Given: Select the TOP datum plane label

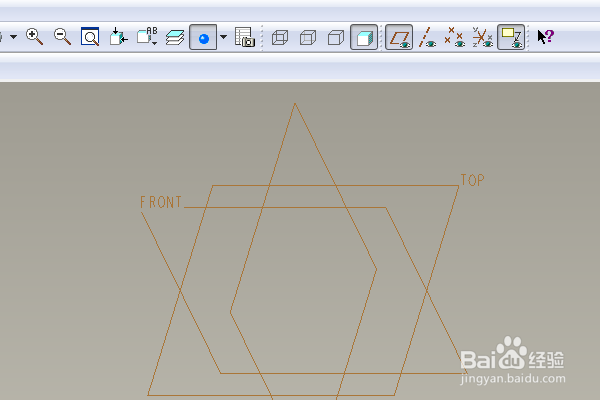Looking at the screenshot, I should pos(473,180).
